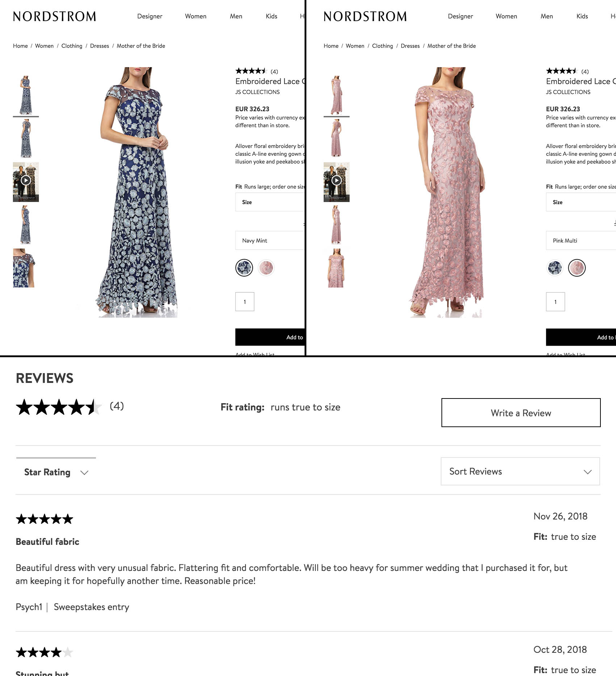The height and width of the screenshot is (676, 616).
Task: Select pink swatch on left page
Action: click(x=266, y=268)
